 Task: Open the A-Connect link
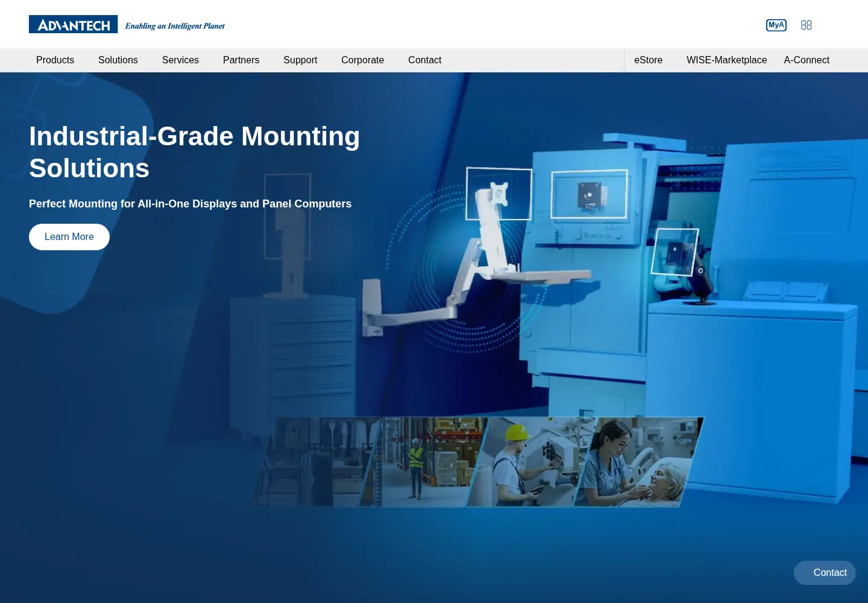807,60
